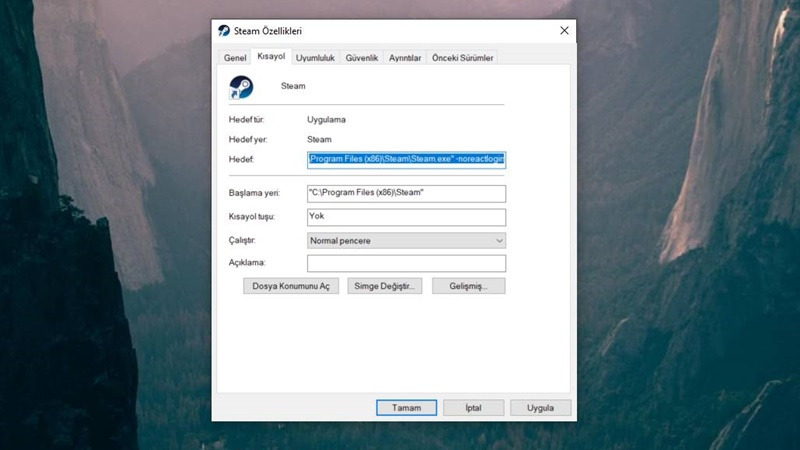Expand the Çalıştır dropdown
This screenshot has width=800, height=450.
(x=406, y=241)
